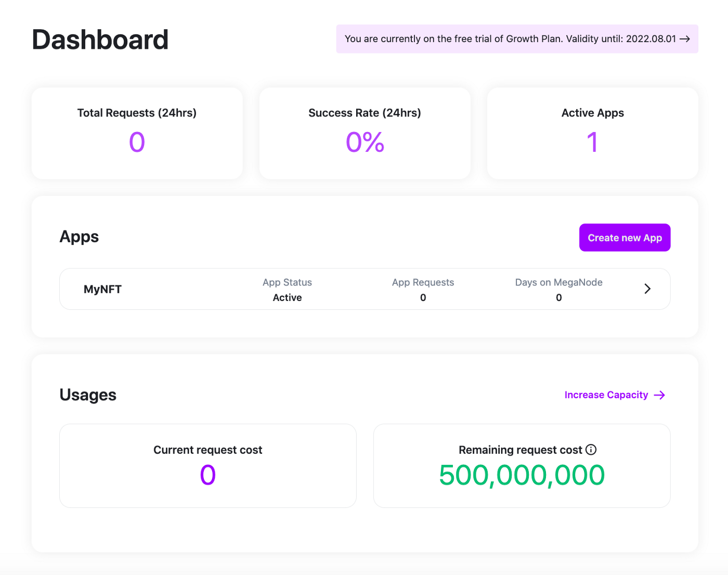
Task: Expand the MyNFT row using the chevron
Action: (647, 289)
